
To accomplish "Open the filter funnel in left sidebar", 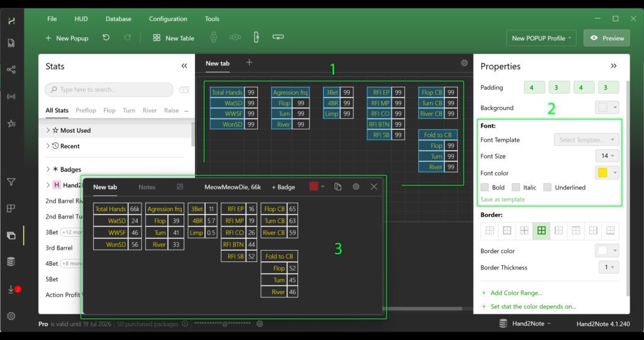I will [x=11, y=182].
